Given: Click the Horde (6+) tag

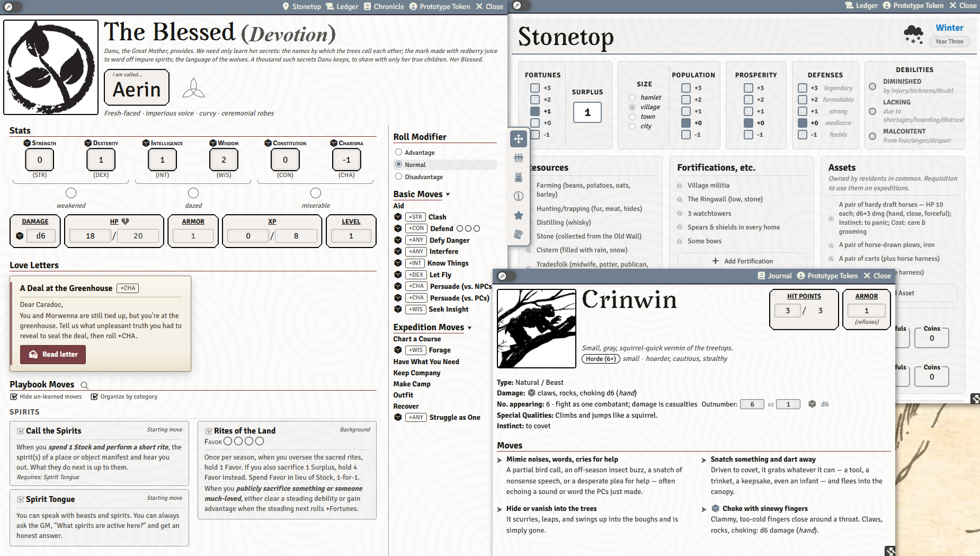Looking at the screenshot, I should 601,359.
